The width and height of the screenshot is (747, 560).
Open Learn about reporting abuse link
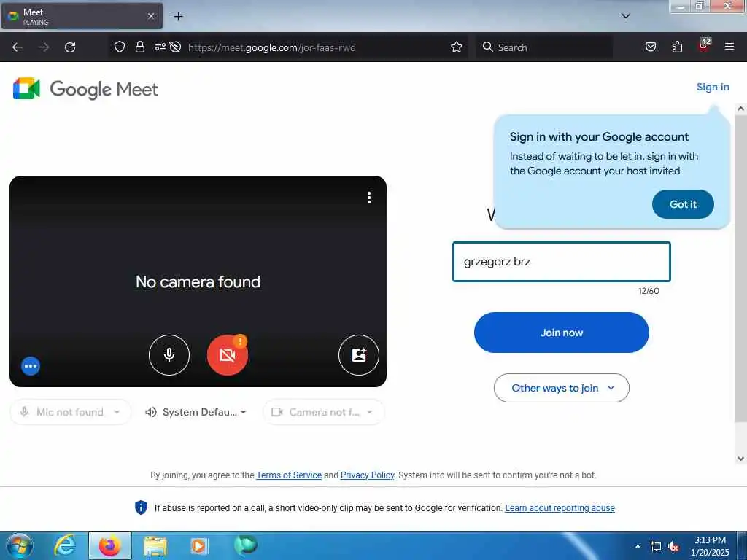pos(560,508)
